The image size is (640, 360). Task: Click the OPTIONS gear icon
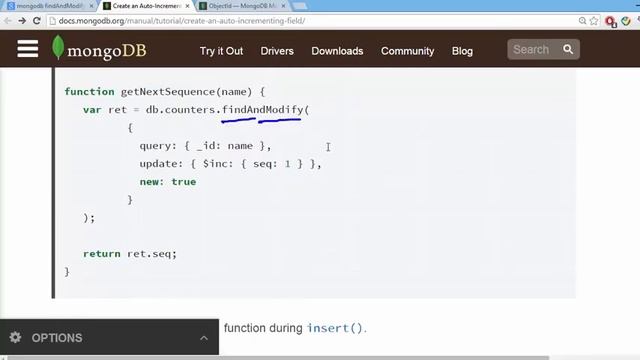[x=15, y=337]
